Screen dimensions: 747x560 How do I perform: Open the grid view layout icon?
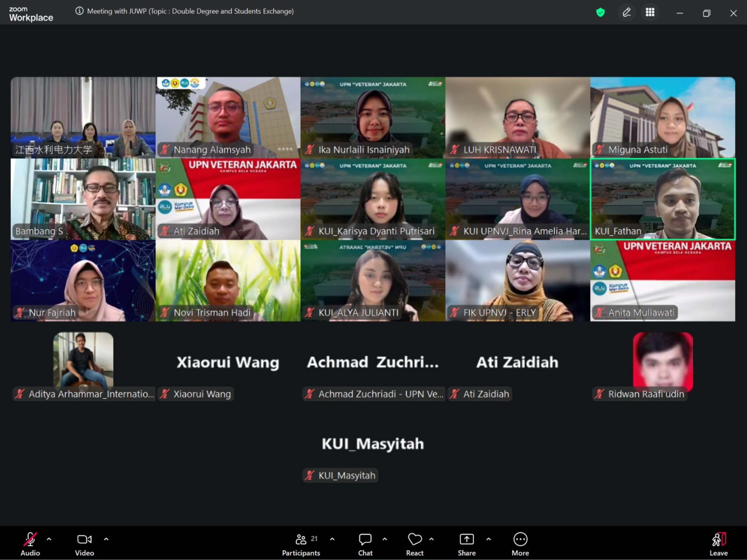[x=650, y=13]
